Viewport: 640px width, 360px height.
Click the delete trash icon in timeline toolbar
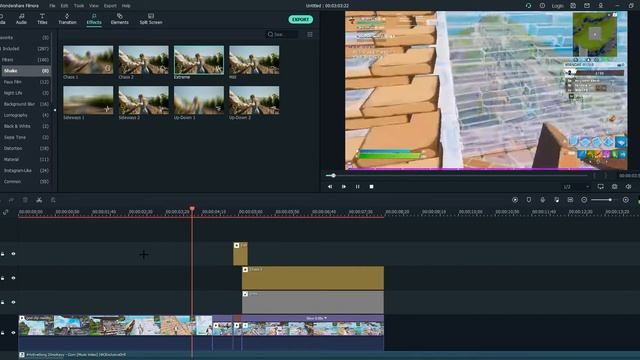(x=25, y=200)
